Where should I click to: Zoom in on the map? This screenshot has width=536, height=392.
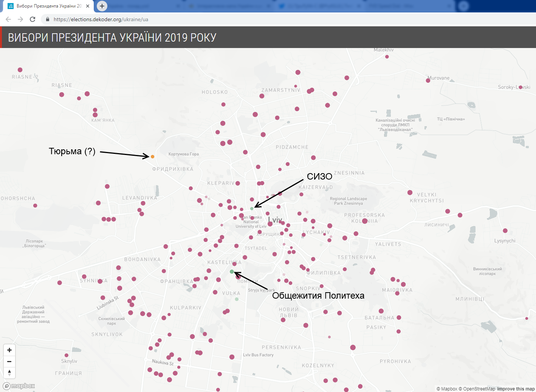9,350
